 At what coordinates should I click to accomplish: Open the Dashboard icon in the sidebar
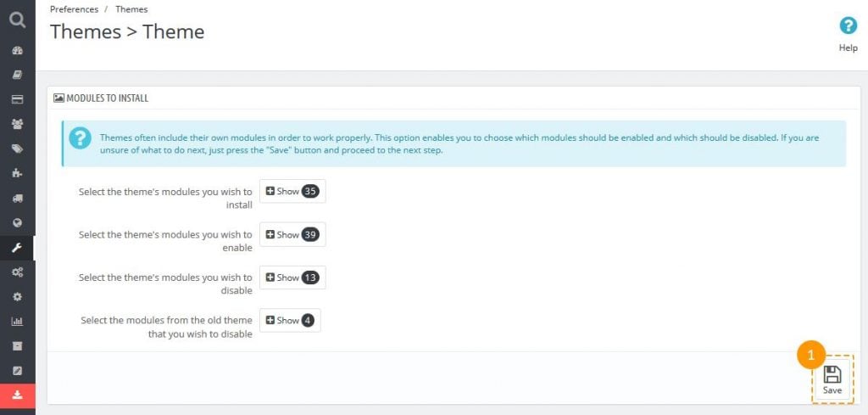click(x=17, y=50)
